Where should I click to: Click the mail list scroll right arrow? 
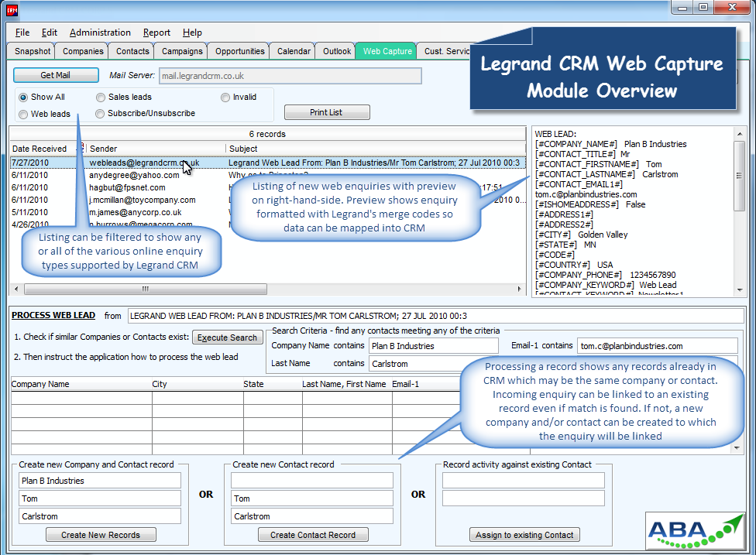click(x=519, y=289)
